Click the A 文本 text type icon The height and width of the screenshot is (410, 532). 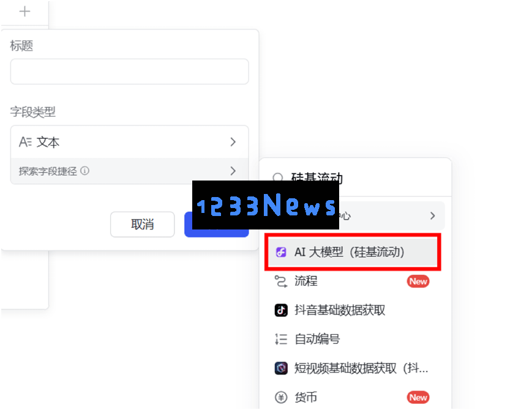coord(26,142)
